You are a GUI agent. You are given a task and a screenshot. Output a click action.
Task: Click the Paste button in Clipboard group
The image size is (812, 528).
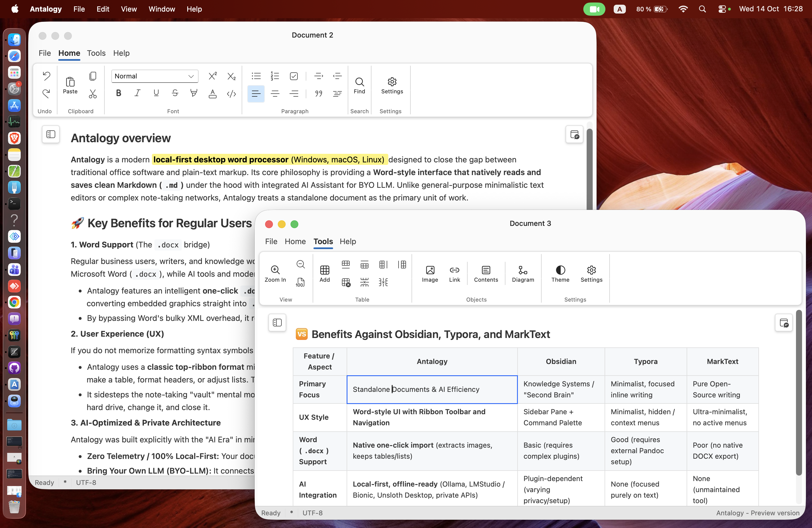pyautogui.click(x=70, y=85)
